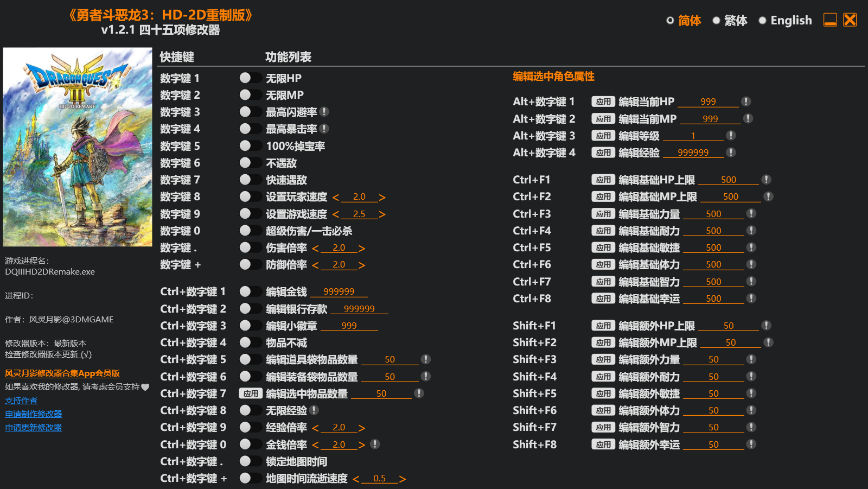Click the info icon for 编辑额外力量
This screenshot has width=868, height=489.
[751, 359]
